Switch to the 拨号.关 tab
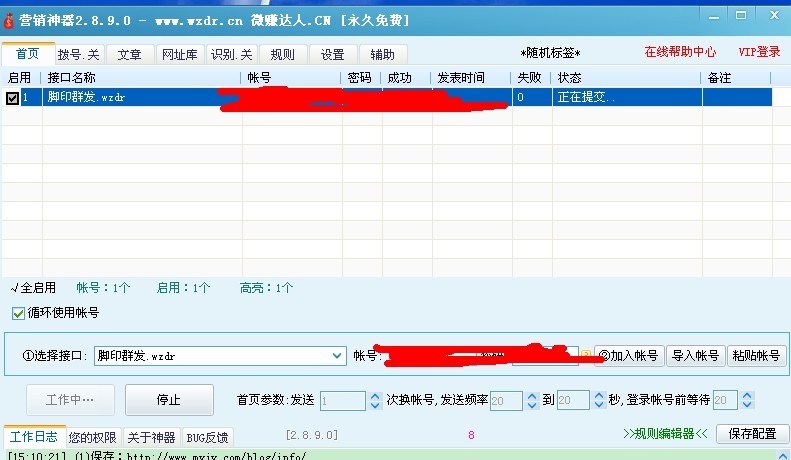This screenshot has height=460, width=791. [x=79, y=54]
